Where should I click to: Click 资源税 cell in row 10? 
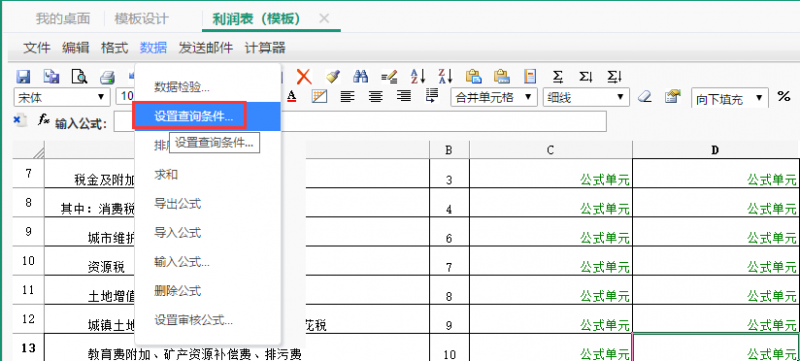[106, 266]
